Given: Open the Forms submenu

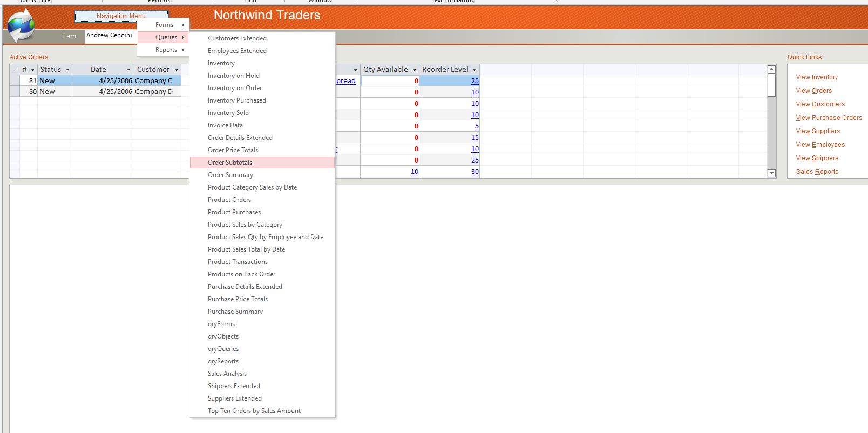Looking at the screenshot, I should [x=164, y=25].
